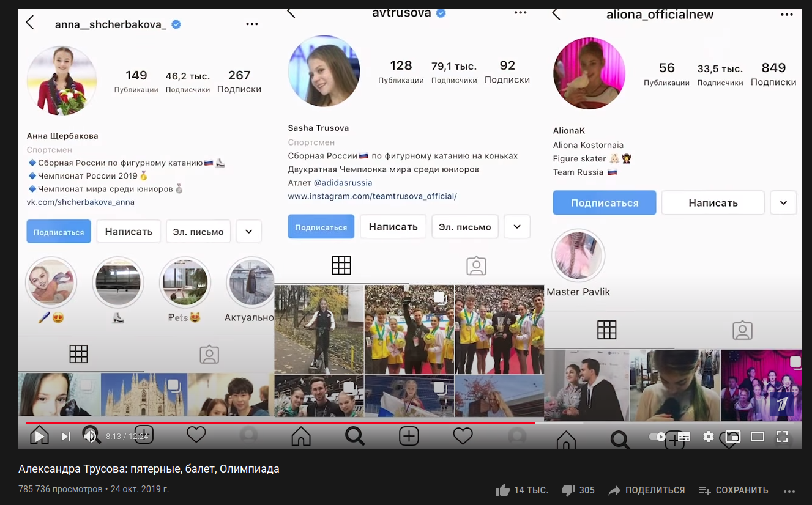The image size is (812, 505).
Task: Dislike the video with thumbs down
Action: click(x=568, y=490)
